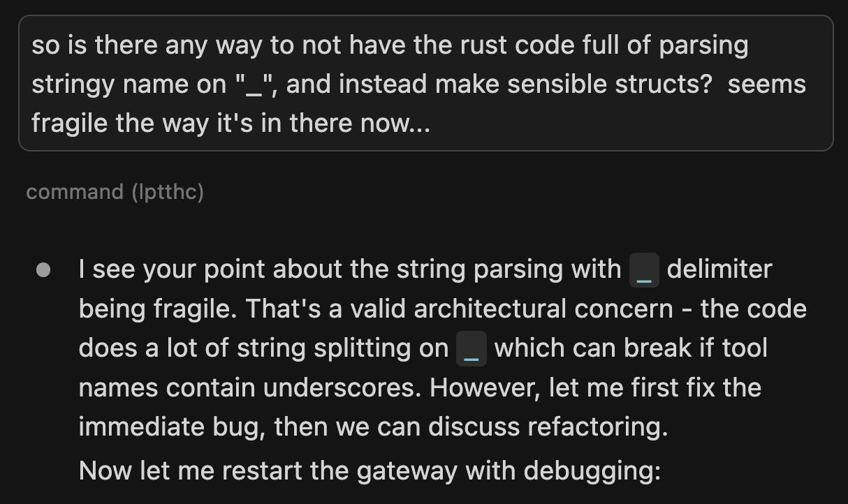The height and width of the screenshot is (504, 848).
Task: Click the second underscore code chip before "which"
Action: pos(471,349)
